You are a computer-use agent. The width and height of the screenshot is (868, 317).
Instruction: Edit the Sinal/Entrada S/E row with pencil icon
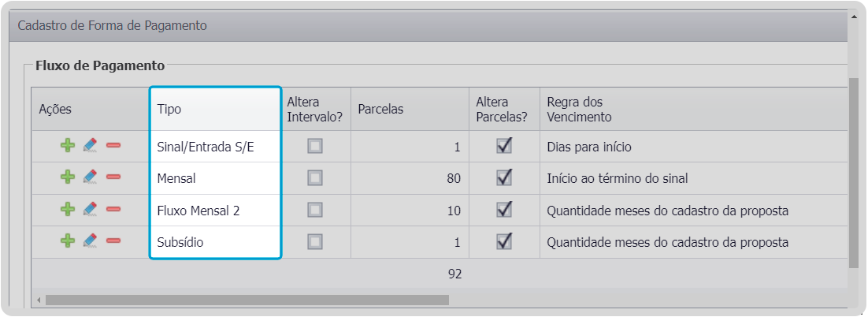tap(91, 146)
